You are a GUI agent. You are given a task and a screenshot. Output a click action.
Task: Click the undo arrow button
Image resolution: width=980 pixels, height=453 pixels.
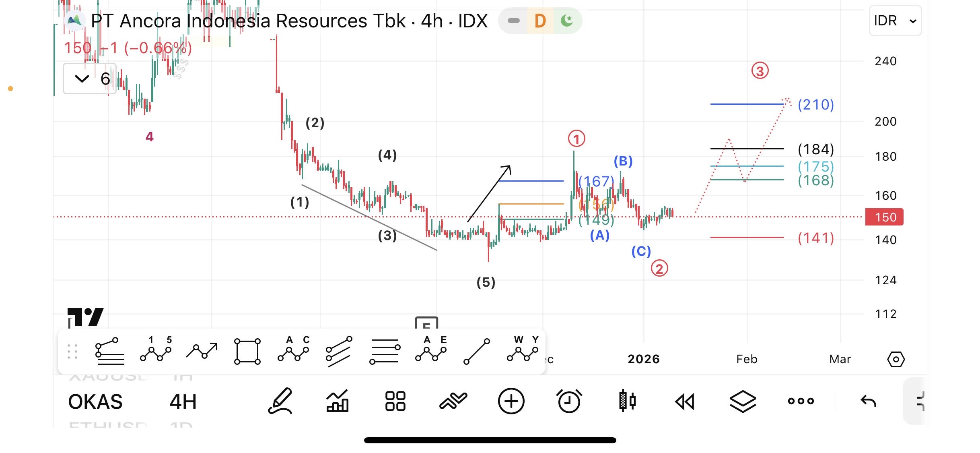(868, 401)
